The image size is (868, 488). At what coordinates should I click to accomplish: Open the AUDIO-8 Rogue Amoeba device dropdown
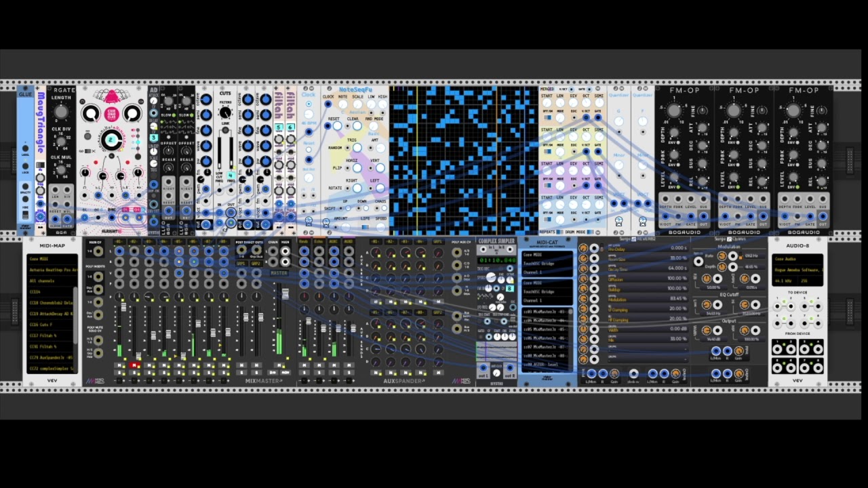coord(797,270)
